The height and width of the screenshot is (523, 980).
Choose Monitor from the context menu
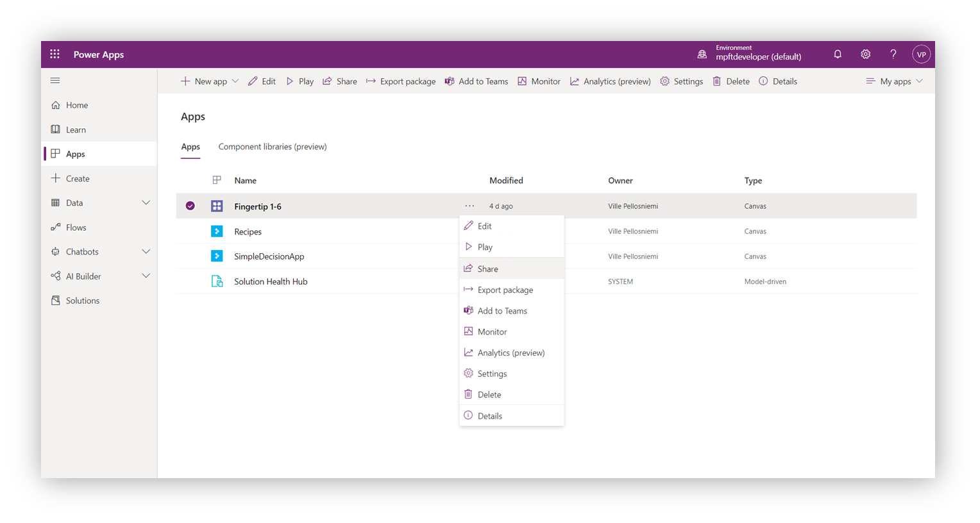click(512, 332)
